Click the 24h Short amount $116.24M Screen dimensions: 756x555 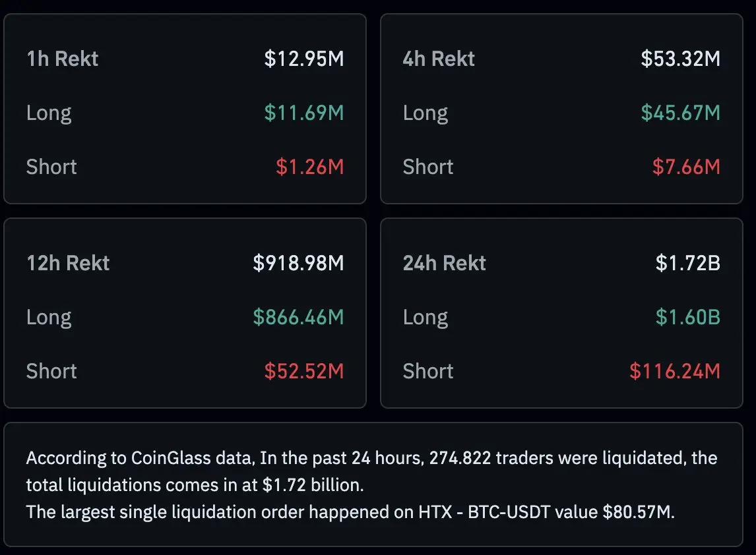pyautogui.click(x=675, y=371)
